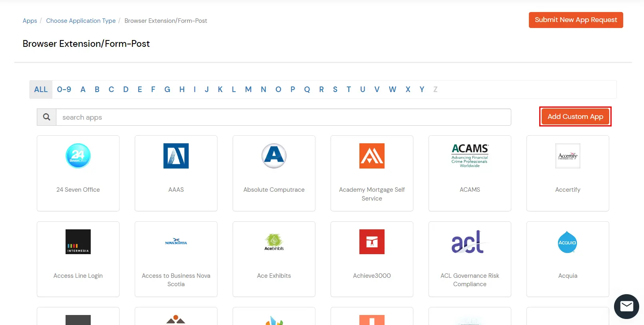Filter apps by letter M
Viewport: 644px width, 325px height.
248,89
